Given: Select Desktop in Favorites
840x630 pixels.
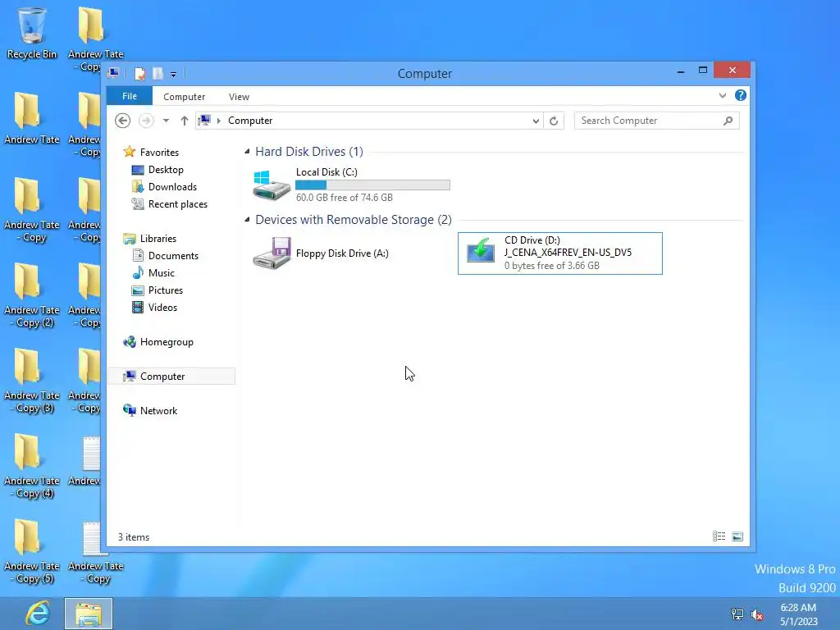Looking at the screenshot, I should tap(166, 169).
